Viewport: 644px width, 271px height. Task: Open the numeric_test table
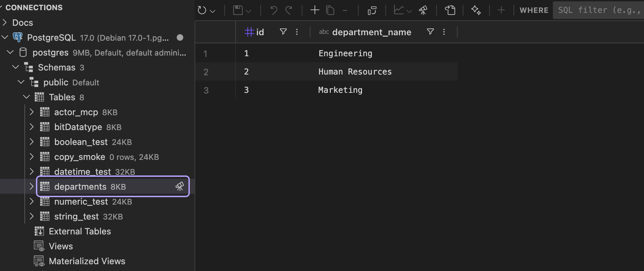81,202
